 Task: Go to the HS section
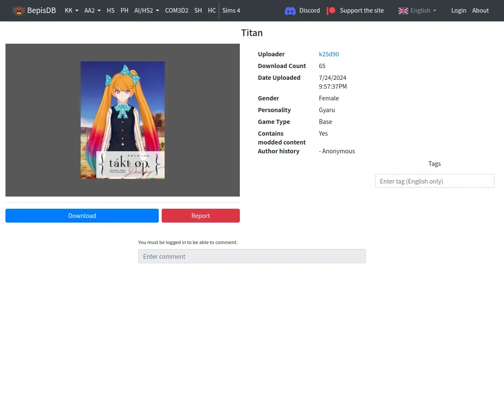[110, 10]
